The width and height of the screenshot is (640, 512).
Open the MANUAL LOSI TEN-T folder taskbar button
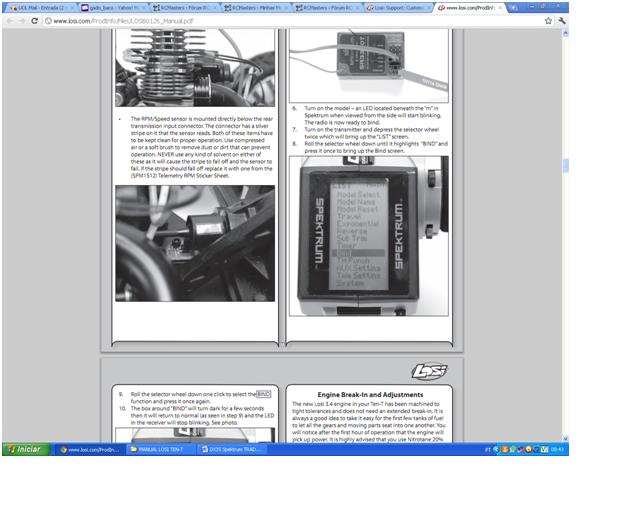(160, 450)
